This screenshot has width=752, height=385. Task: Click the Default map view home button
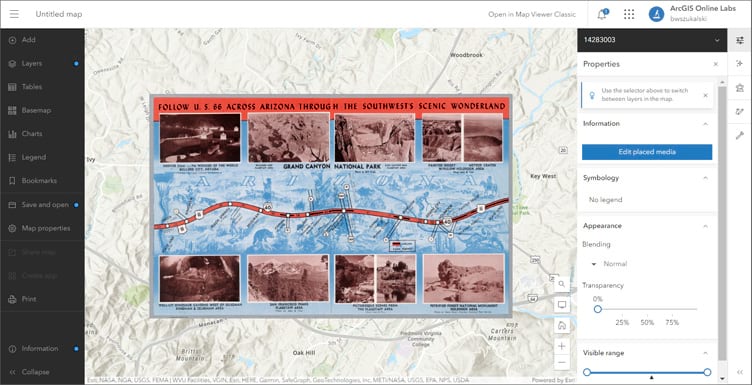point(562,326)
